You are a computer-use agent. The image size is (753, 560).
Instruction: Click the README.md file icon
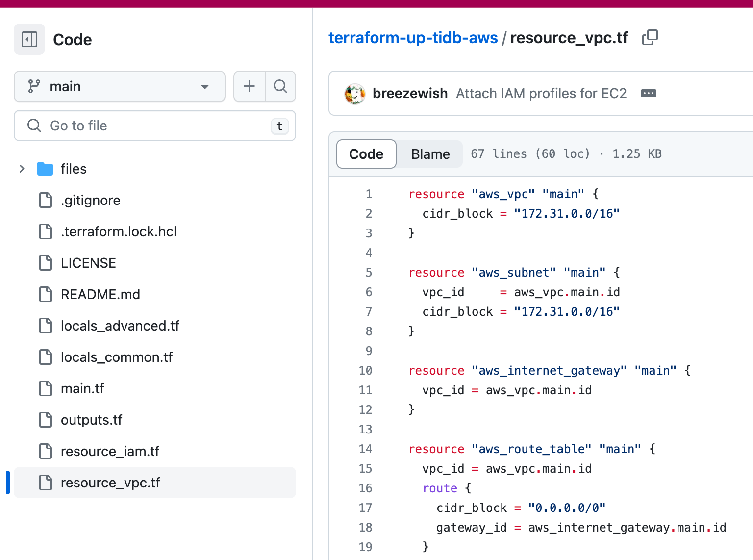pos(46,294)
